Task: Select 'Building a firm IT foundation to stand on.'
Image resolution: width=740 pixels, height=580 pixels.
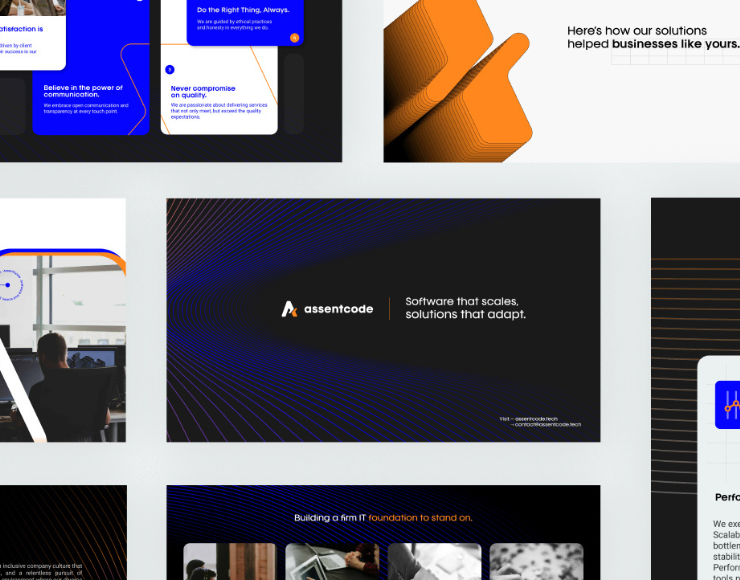Action: pos(383,518)
